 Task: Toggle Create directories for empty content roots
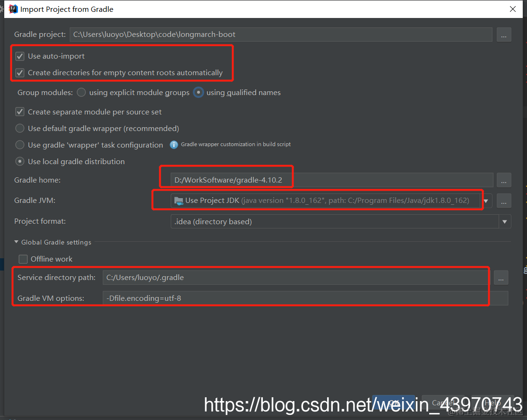[x=20, y=73]
